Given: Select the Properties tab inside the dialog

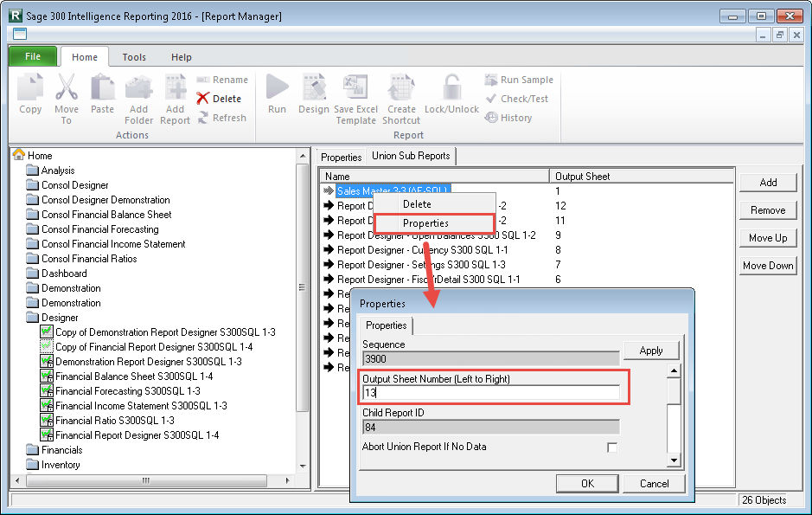Looking at the screenshot, I should 387,325.
